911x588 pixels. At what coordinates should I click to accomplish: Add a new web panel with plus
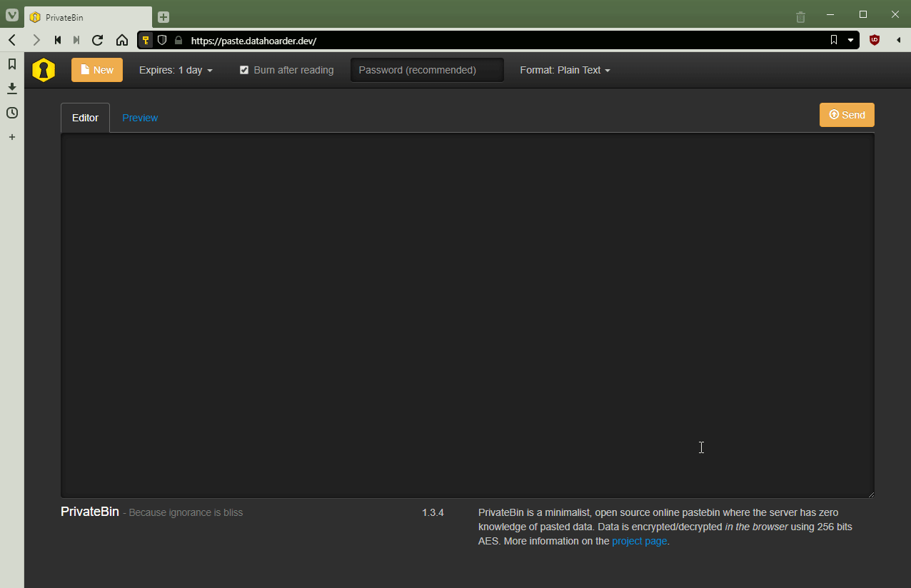click(x=12, y=137)
